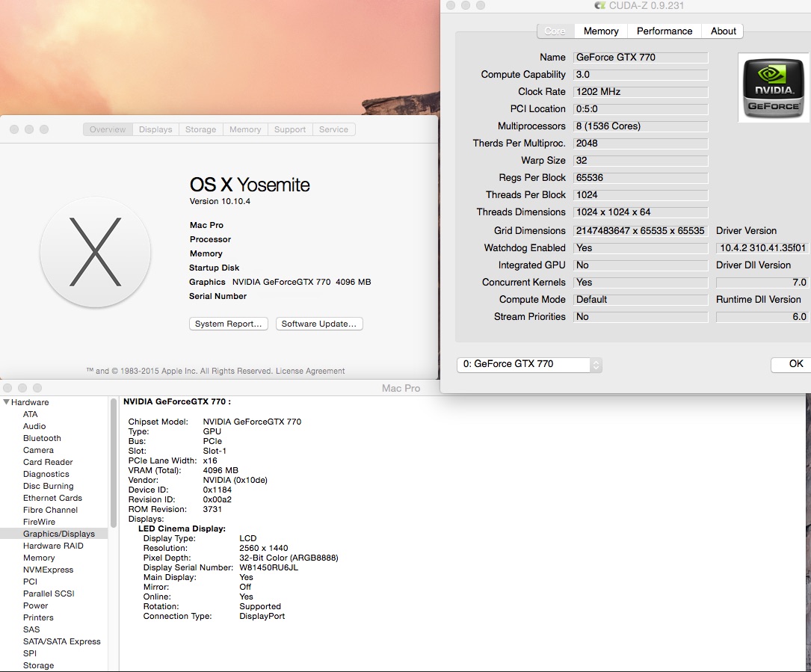Click the NVIDIA GeForce logo in CUDA-Z
This screenshot has height=672, width=811.
click(x=773, y=88)
